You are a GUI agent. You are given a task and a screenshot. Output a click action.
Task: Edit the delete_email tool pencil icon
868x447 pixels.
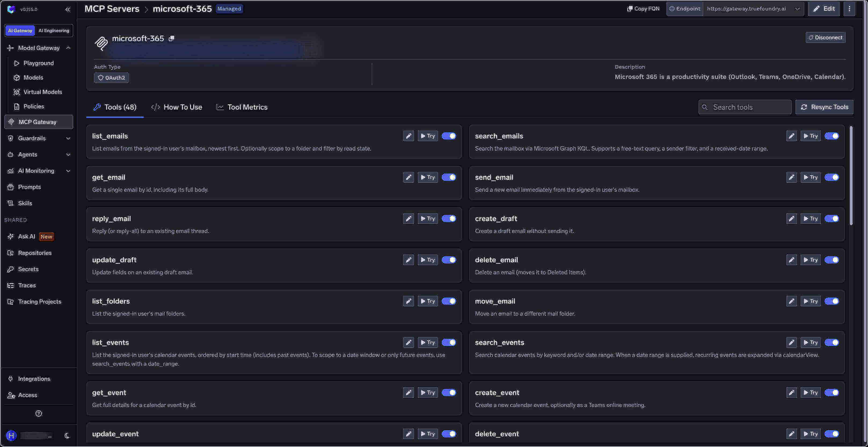click(x=791, y=260)
